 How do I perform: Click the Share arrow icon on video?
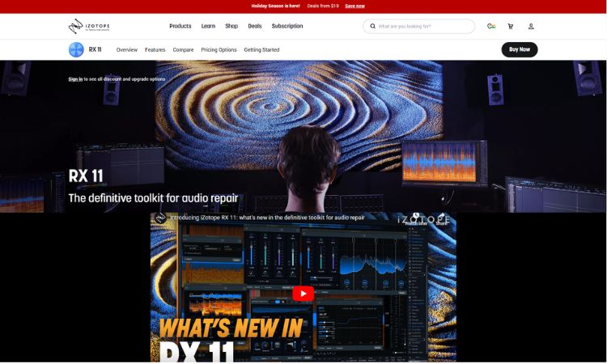(x=441, y=216)
